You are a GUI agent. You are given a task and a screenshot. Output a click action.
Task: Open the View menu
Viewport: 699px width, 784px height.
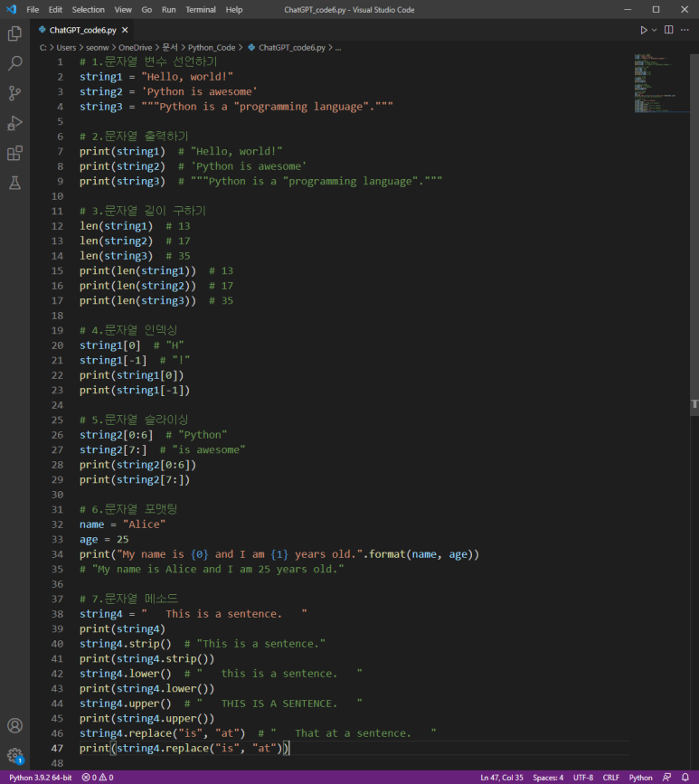tap(123, 10)
